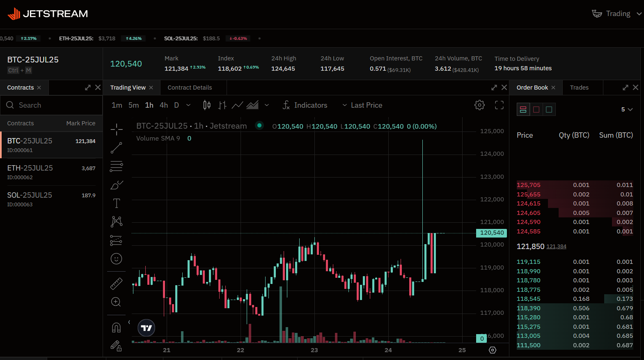The image size is (644, 360).
Task: Click ask price 125,705
Action: point(529,185)
